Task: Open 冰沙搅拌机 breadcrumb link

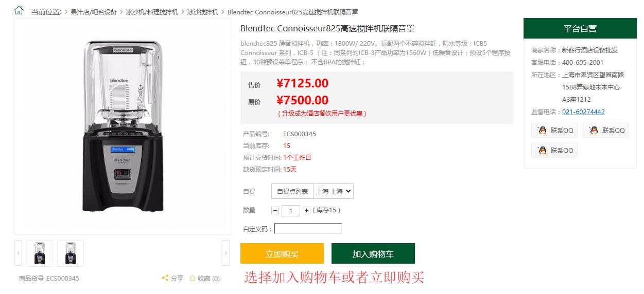Action: pos(203,12)
